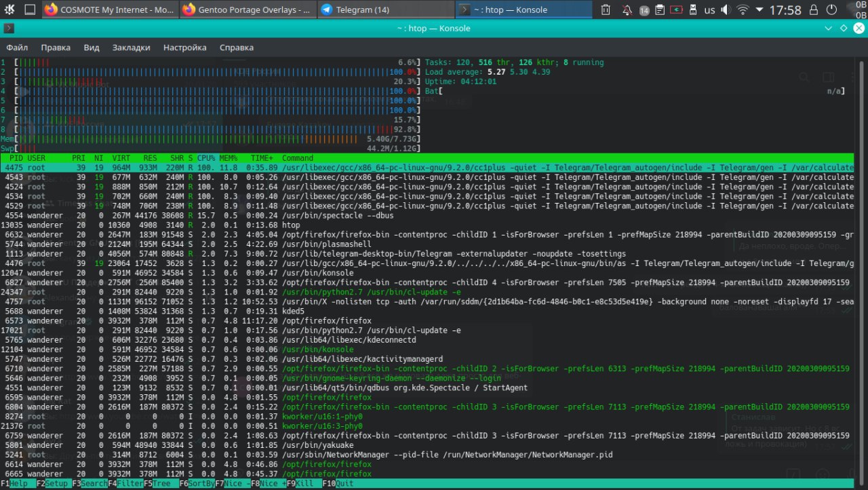Select the htop process row PID 13035

coord(427,225)
